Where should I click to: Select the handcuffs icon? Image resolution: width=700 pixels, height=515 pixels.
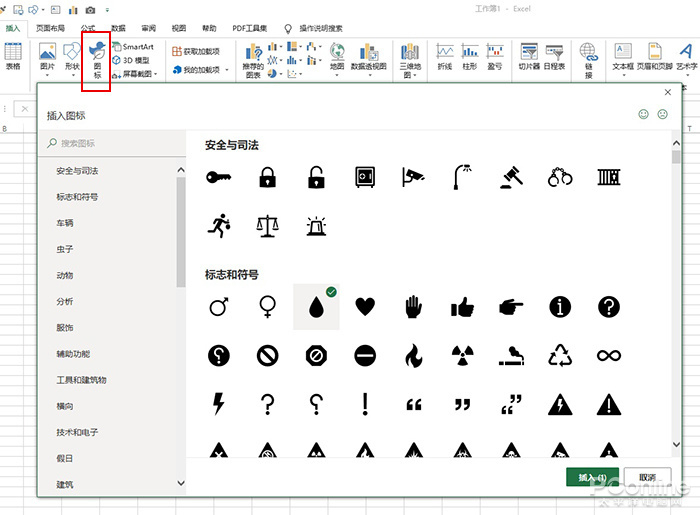pyautogui.click(x=560, y=178)
